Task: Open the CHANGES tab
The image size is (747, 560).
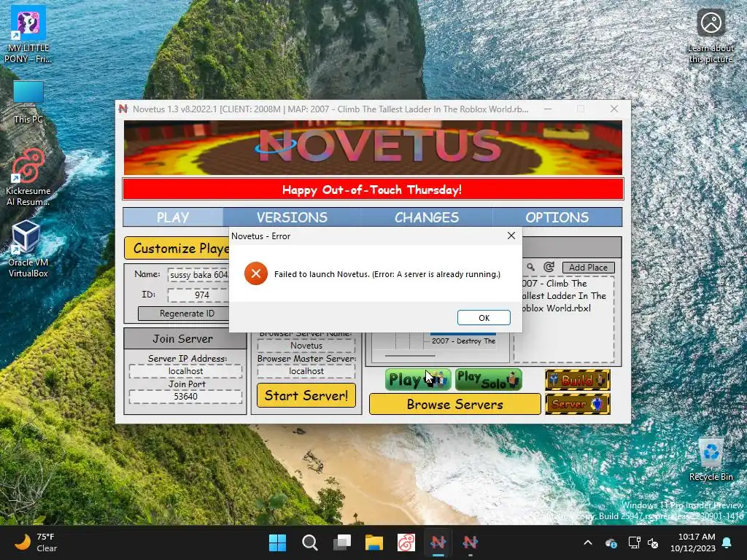Action: point(426,217)
